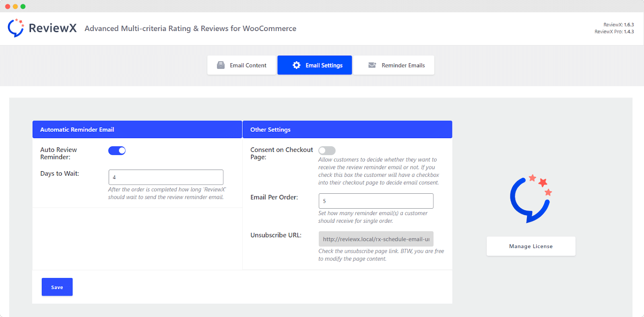This screenshot has height=317, width=644.
Task: Click the 'Email Per Order:' label
Action: click(274, 197)
